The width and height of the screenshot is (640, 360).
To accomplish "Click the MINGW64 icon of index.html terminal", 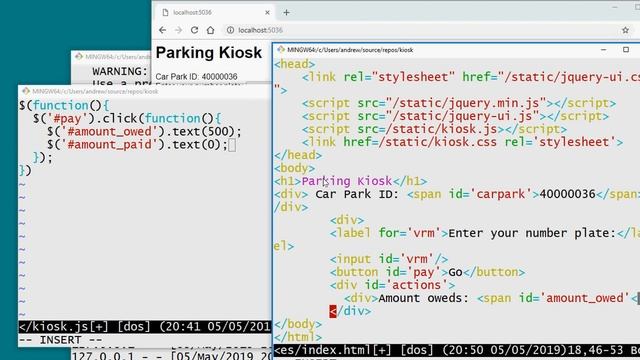I will (280, 49).
